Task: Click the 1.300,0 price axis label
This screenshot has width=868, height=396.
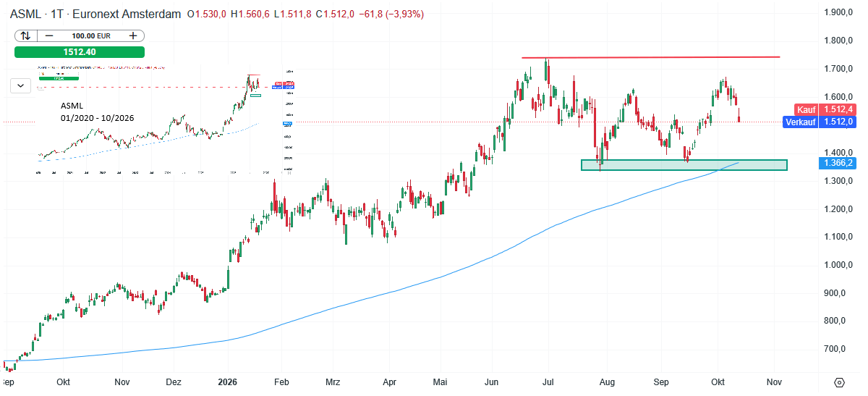Action: click(x=839, y=181)
